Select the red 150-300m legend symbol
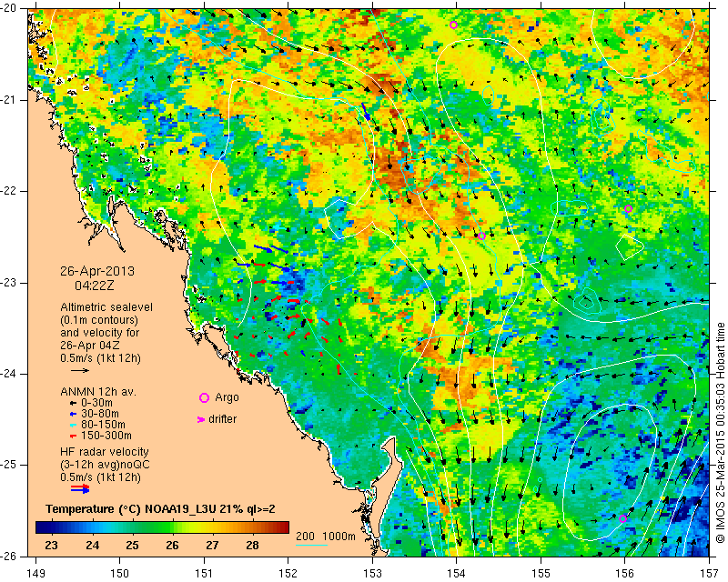Viewport: 728px width, 582px height. [x=73, y=436]
